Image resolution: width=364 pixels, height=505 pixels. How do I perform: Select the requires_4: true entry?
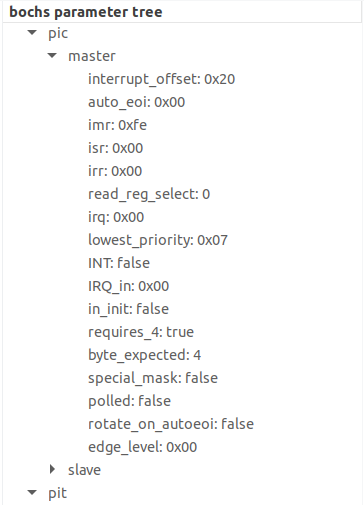141,332
